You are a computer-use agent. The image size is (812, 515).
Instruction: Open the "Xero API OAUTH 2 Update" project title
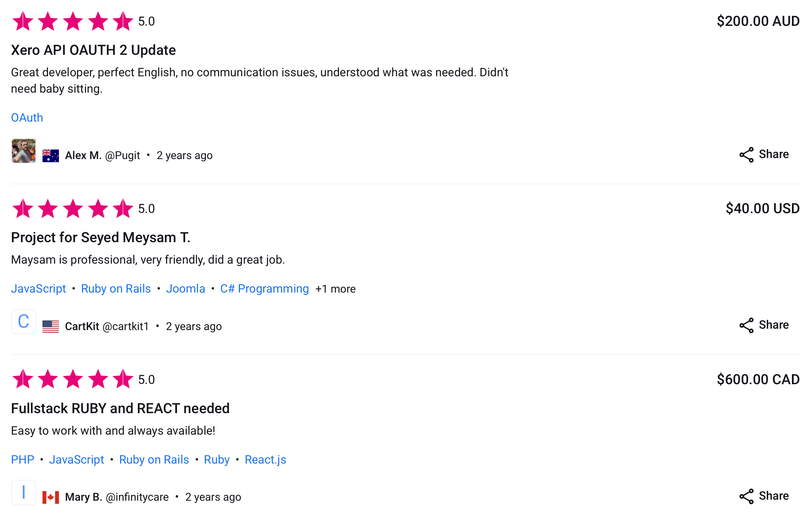tap(93, 50)
